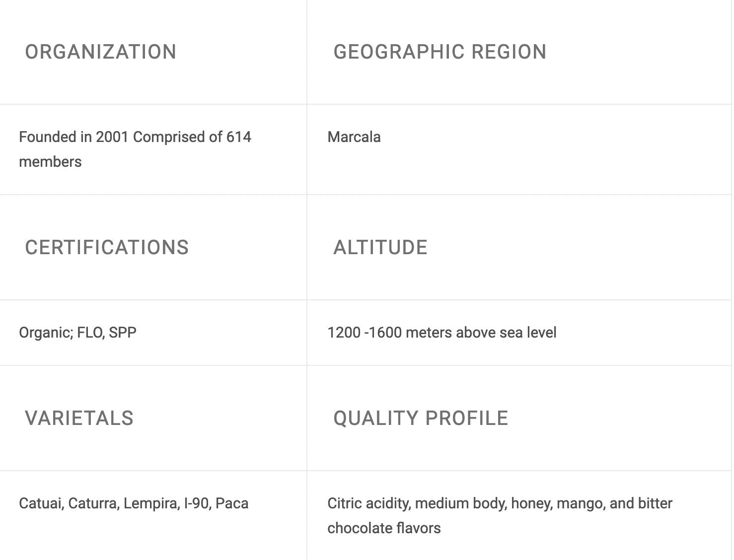Click the 'FLO' certification text
Screen dimensions: 734x560
click(90, 333)
